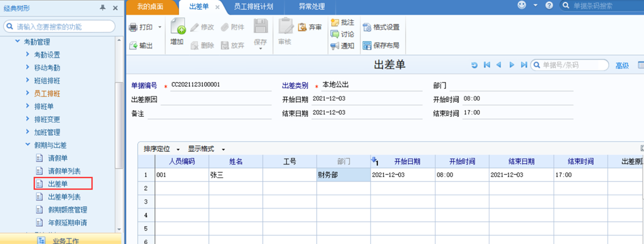
Task: Click the Delete (删除) icon
Action: tap(195, 45)
